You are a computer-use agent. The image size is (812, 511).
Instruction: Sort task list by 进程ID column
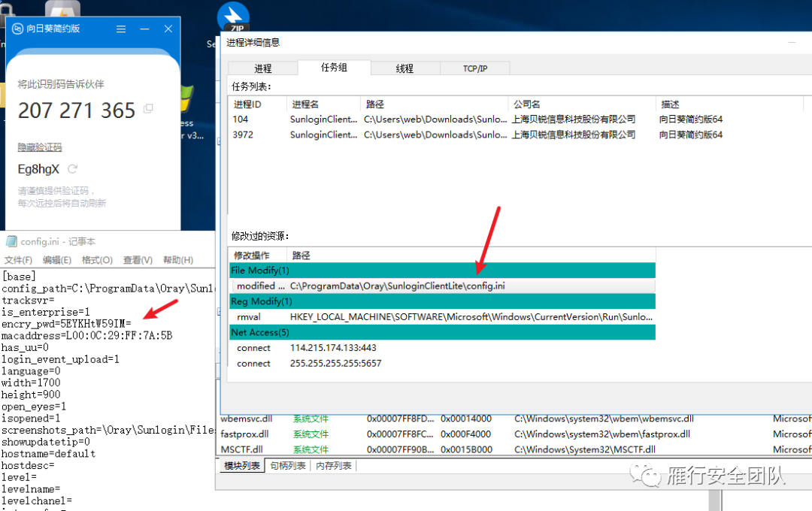click(258, 104)
